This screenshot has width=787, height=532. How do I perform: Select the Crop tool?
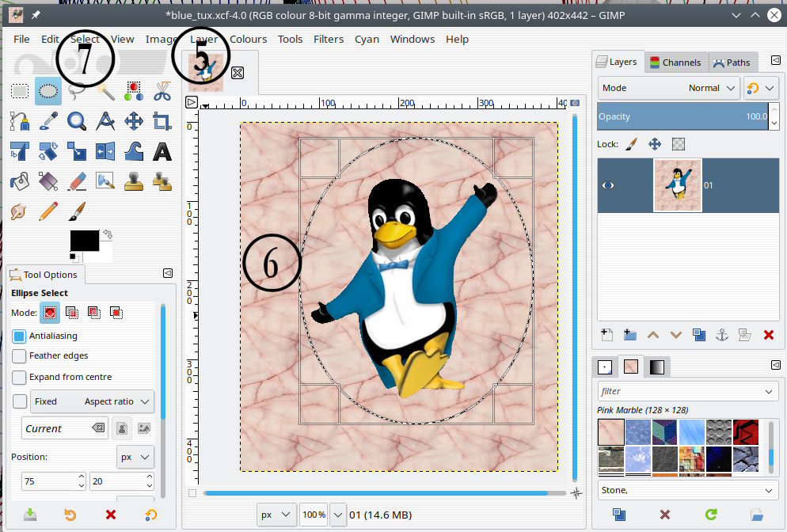tap(162, 121)
